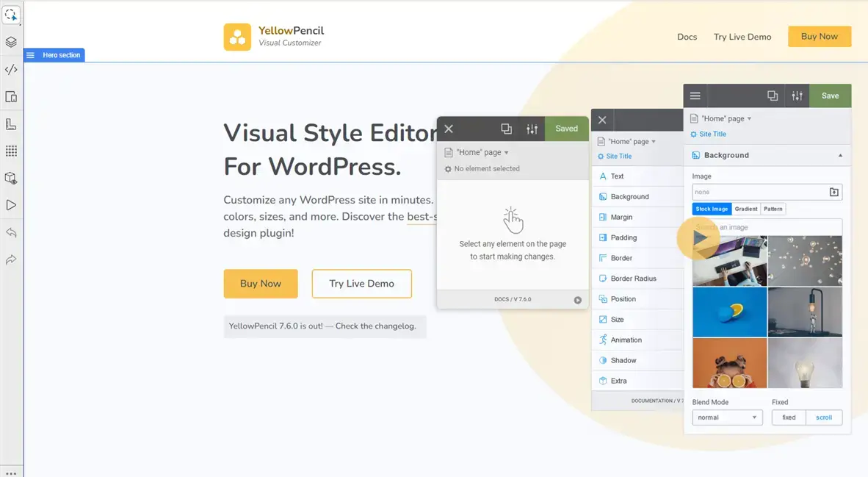Switch to the Stock Image tab
The image size is (868, 477).
(x=712, y=209)
